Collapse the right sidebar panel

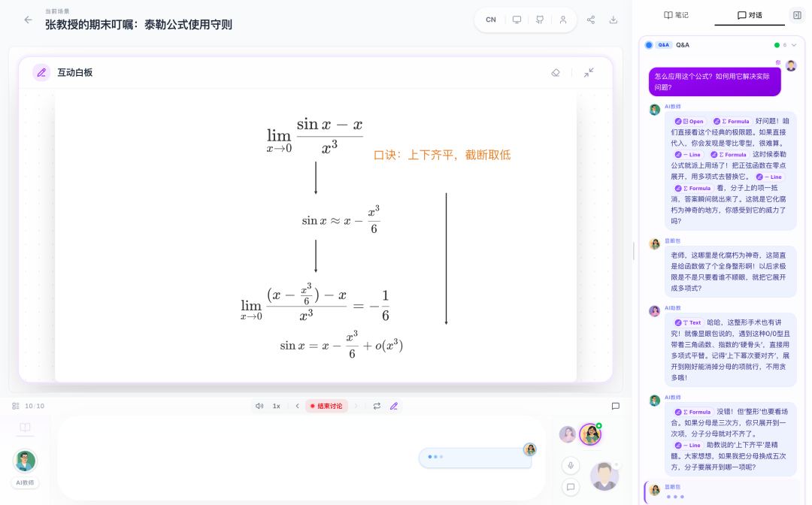(x=796, y=15)
